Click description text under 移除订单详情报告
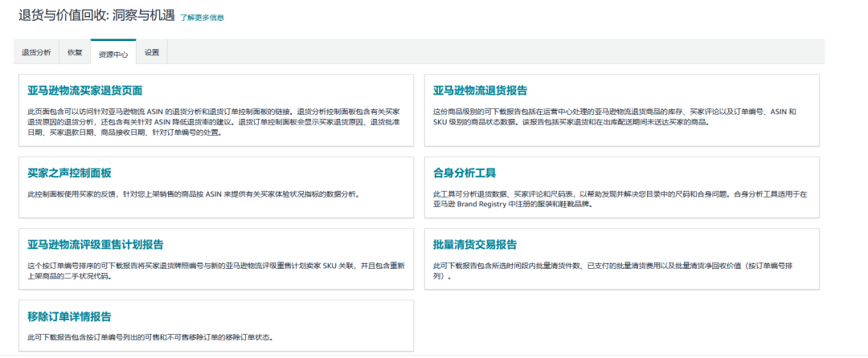 click(x=149, y=337)
